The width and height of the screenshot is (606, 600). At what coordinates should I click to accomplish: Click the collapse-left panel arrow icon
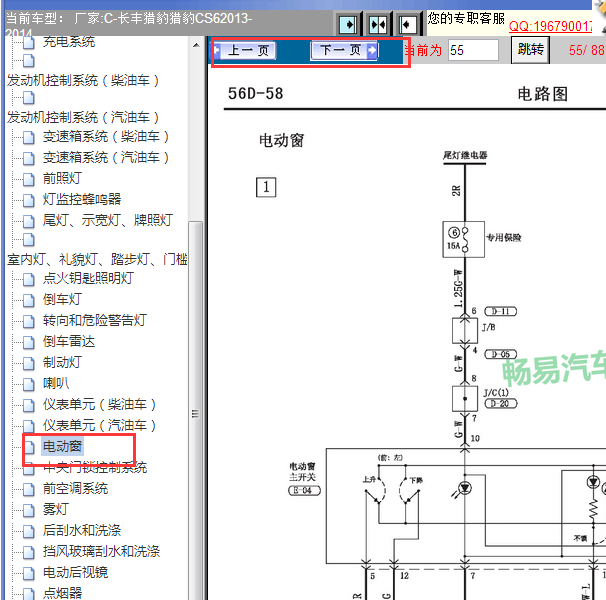(x=407, y=25)
